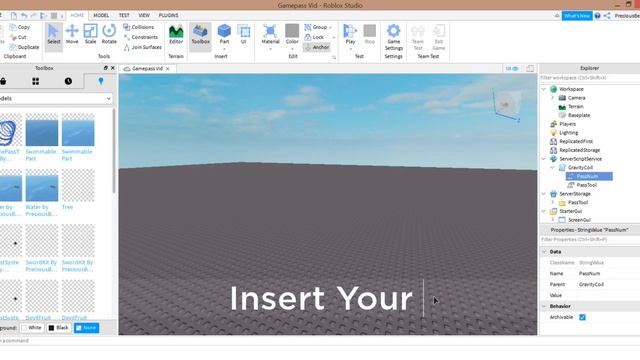640x360 pixels.
Task: Click the view selector cube in viewport
Action: (x=507, y=105)
